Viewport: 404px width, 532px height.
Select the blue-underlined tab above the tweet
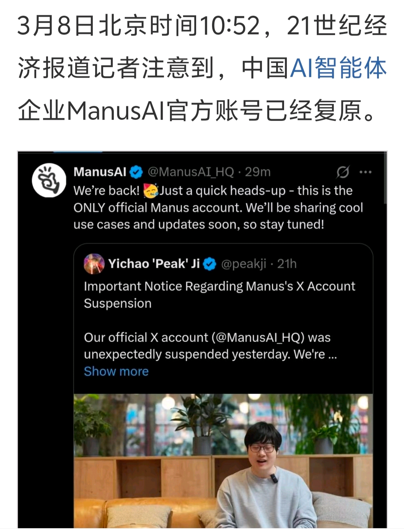tap(78, 152)
